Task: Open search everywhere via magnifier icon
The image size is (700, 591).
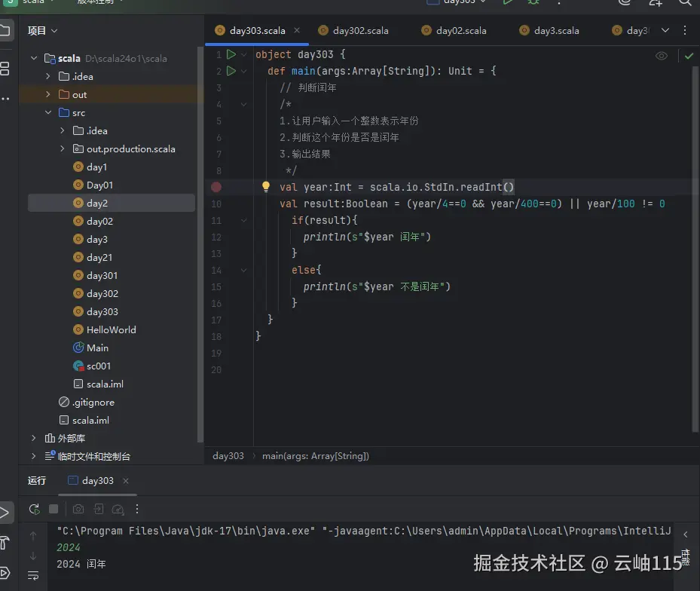Action: [684, 5]
